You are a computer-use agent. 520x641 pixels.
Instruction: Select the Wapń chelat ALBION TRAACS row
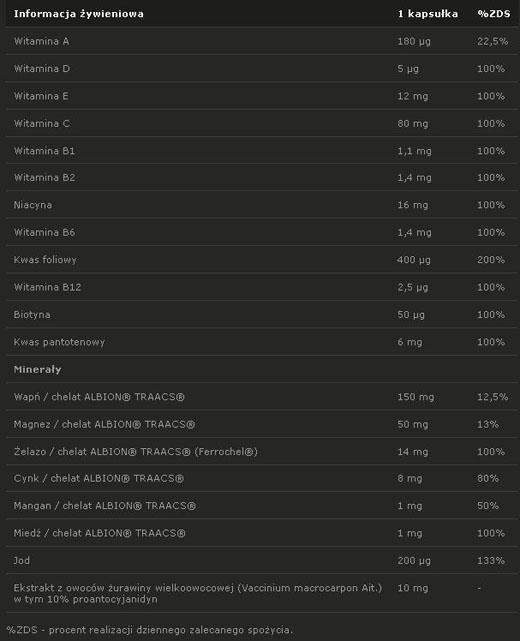(262, 397)
